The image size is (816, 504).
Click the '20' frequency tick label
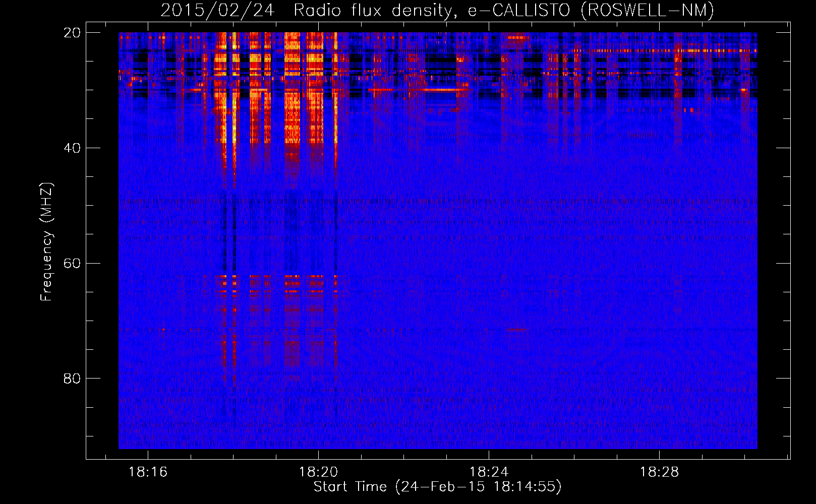coord(72,33)
